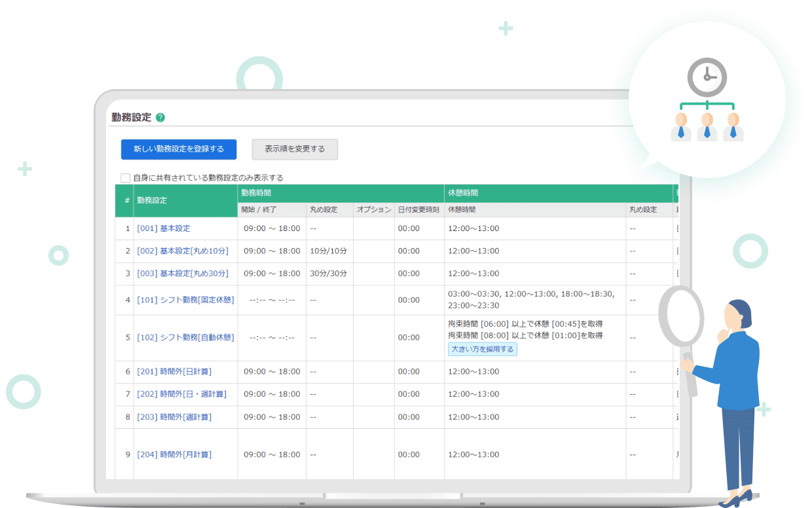Image resolution: width=812 pixels, height=508 pixels.
Task: Select [201] 時間外[日計算] link
Action: tap(174, 372)
